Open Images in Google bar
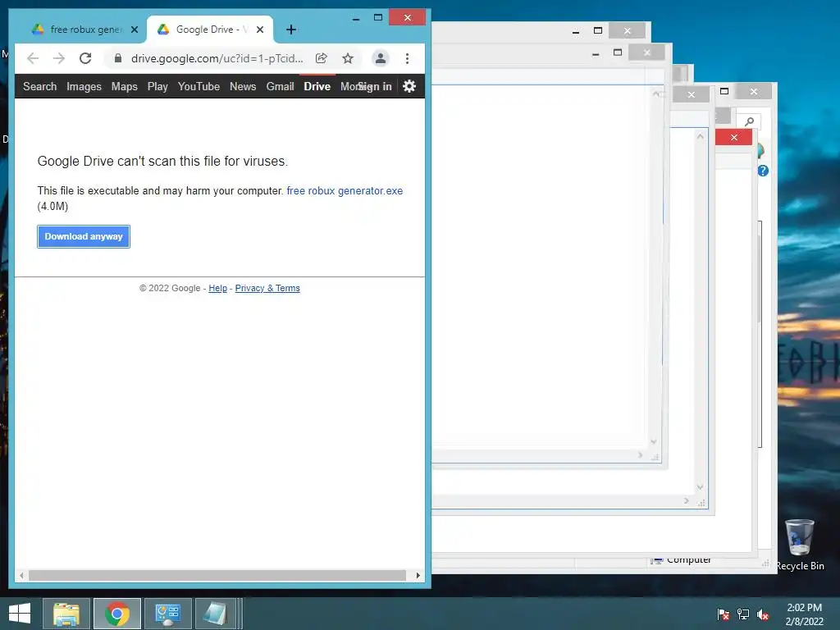This screenshot has width=840, height=630. [x=84, y=86]
